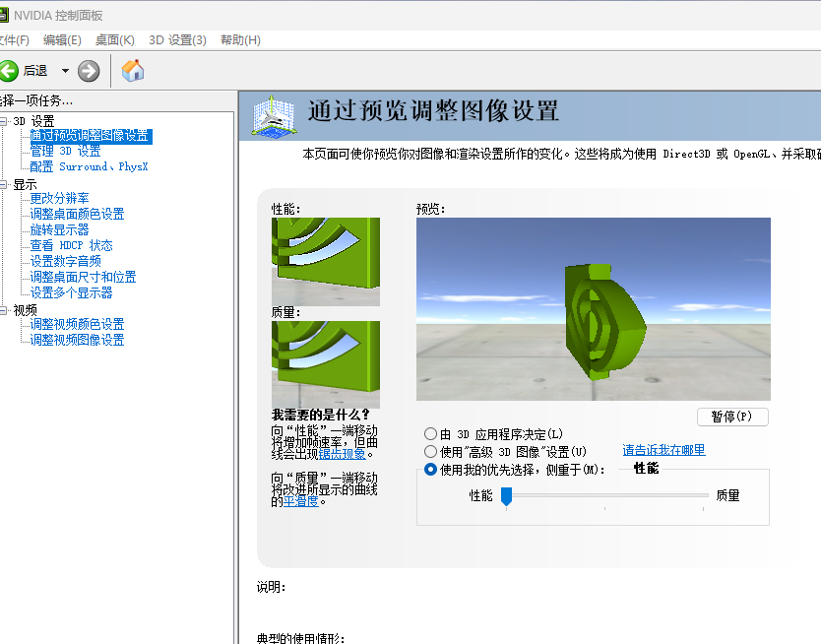This screenshot has height=644, width=821.
Task: Open the 文件(F) menu
Action: click(x=14, y=40)
